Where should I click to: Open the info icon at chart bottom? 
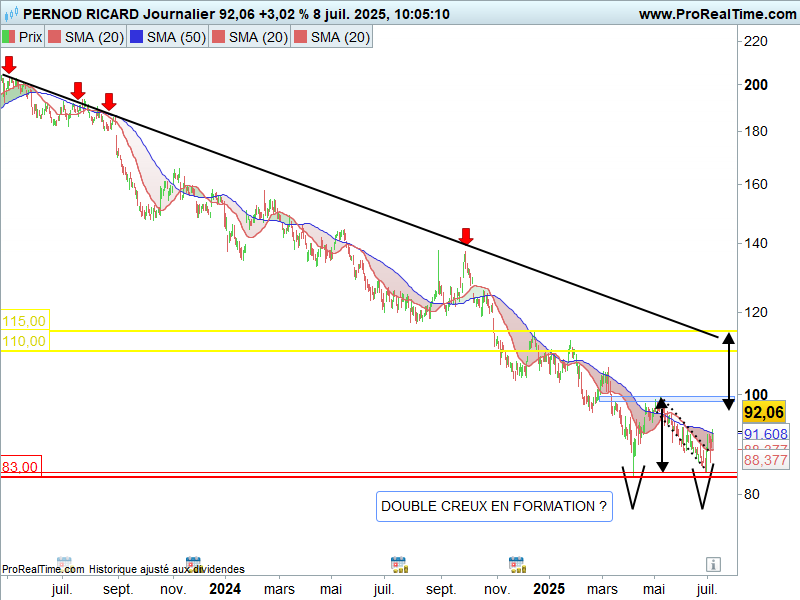[713, 564]
